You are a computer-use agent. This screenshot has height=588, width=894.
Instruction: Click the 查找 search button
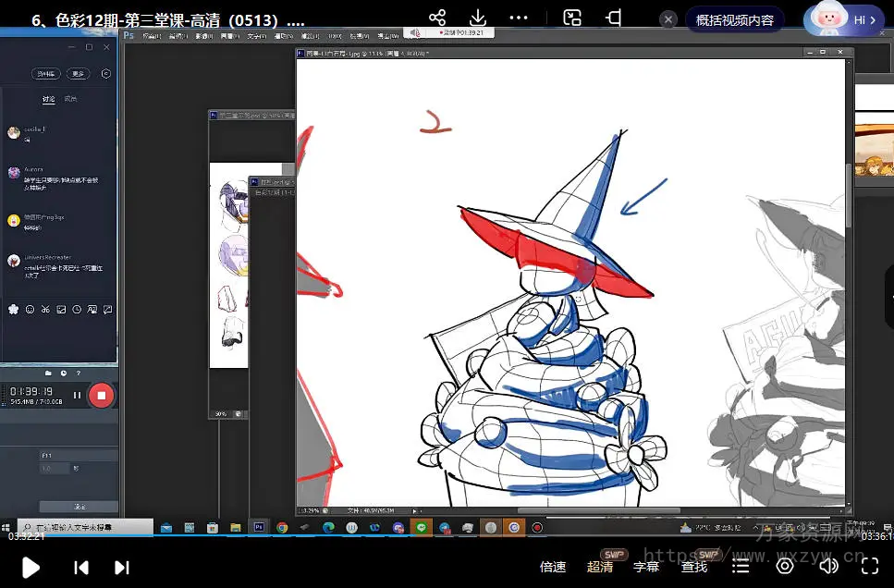tap(694, 567)
